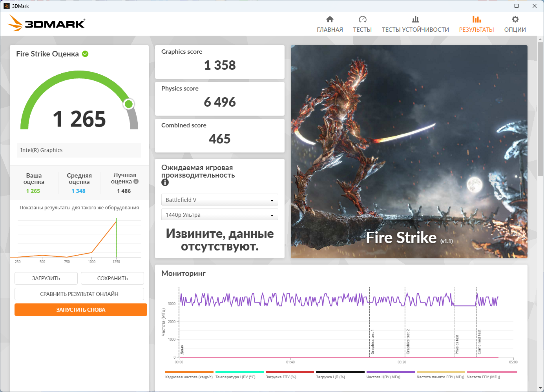Open the Battlefield V game dropdown
Image resolution: width=544 pixels, height=392 pixels.
point(219,200)
